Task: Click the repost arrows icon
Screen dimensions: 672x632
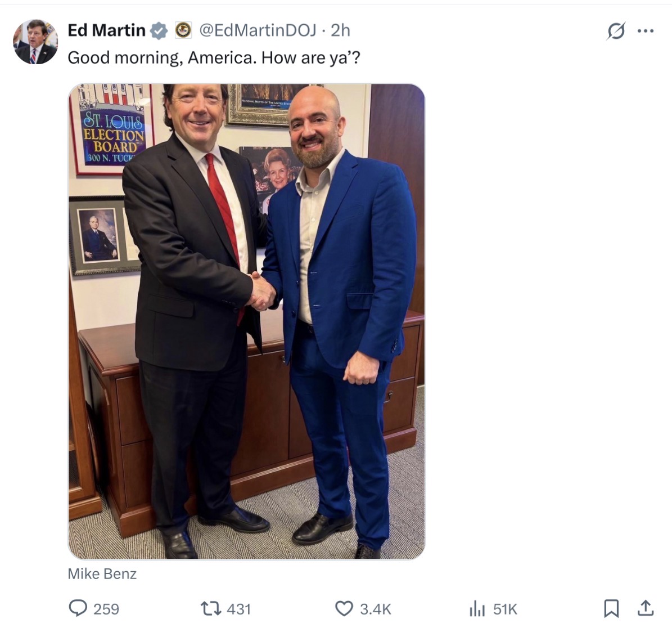Action: tap(211, 608)
